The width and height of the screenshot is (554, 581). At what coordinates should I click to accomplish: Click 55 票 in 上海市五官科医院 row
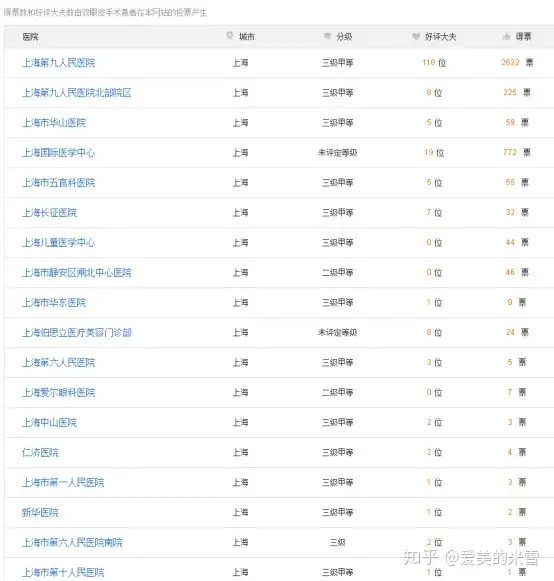pyautogui.click(x=517, y=182)
